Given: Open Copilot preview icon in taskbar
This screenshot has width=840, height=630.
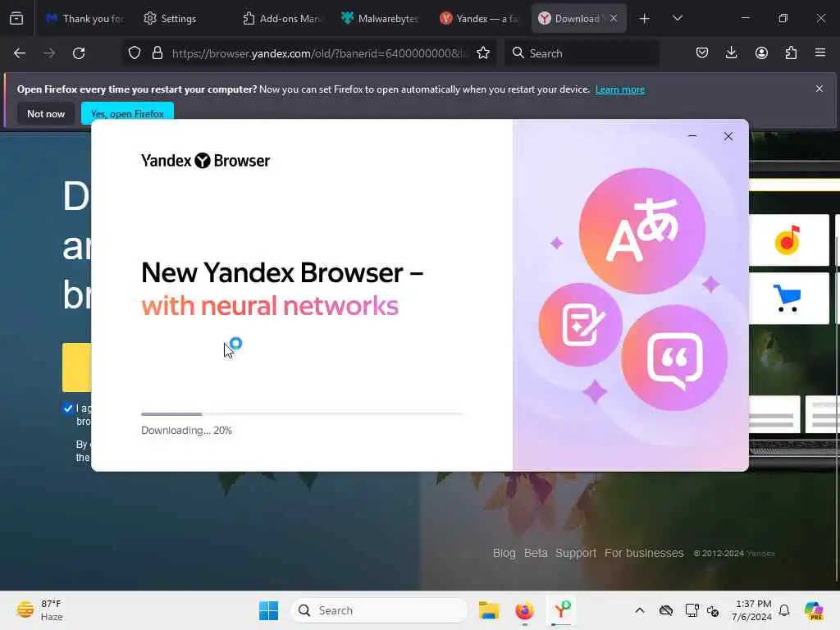Looking at the screenshot, I should point(813,610).
